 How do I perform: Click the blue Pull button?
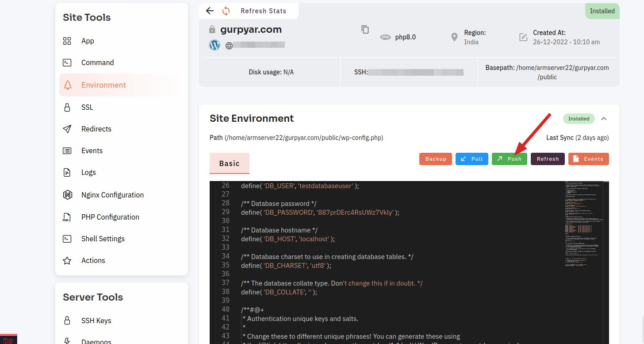[x=472, y=159]
